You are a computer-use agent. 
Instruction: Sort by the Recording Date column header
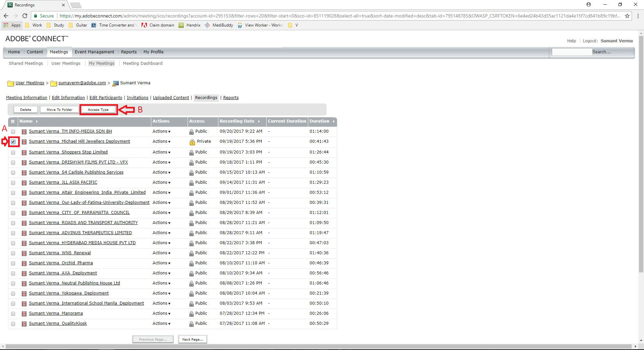[239, 121]
